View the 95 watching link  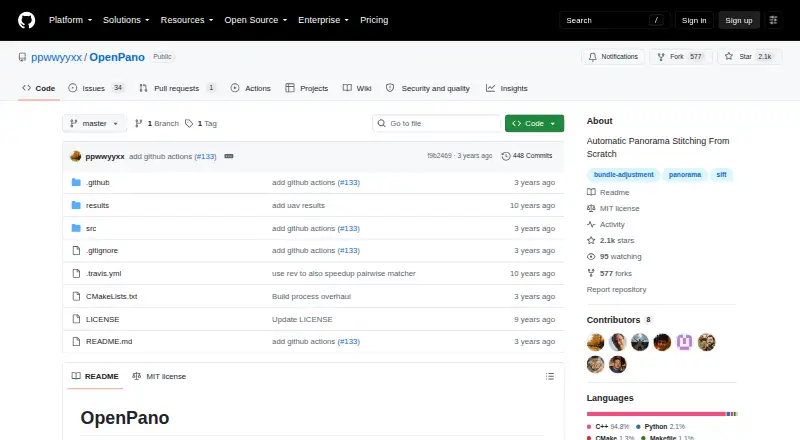[614, 257]
